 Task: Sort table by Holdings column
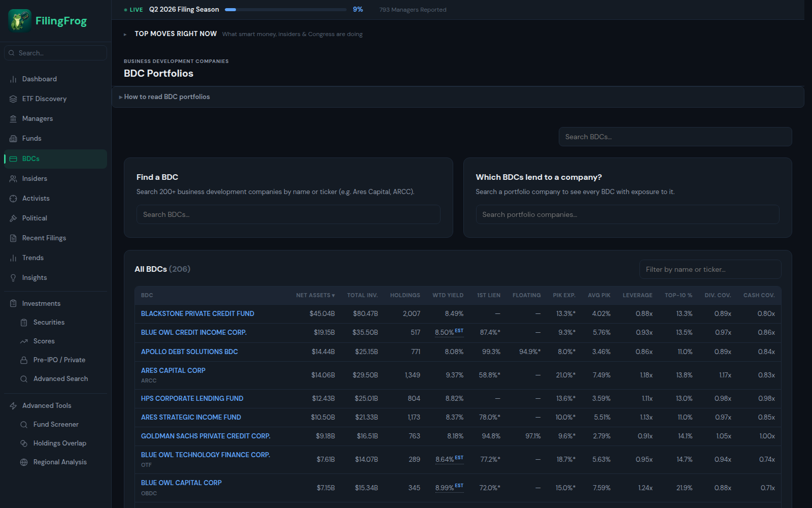(x=405, y=295)
